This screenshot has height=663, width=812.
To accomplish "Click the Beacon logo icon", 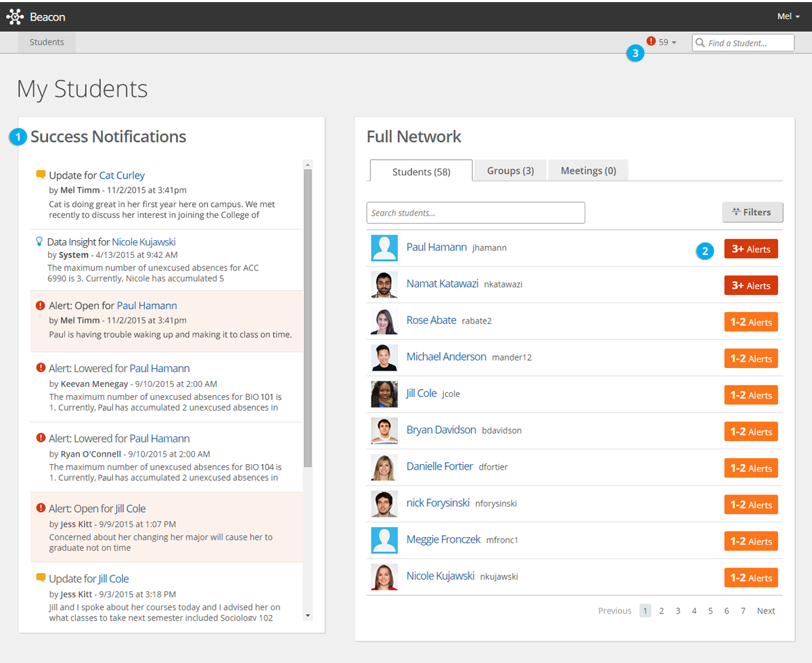I will [x=15, y=16].
